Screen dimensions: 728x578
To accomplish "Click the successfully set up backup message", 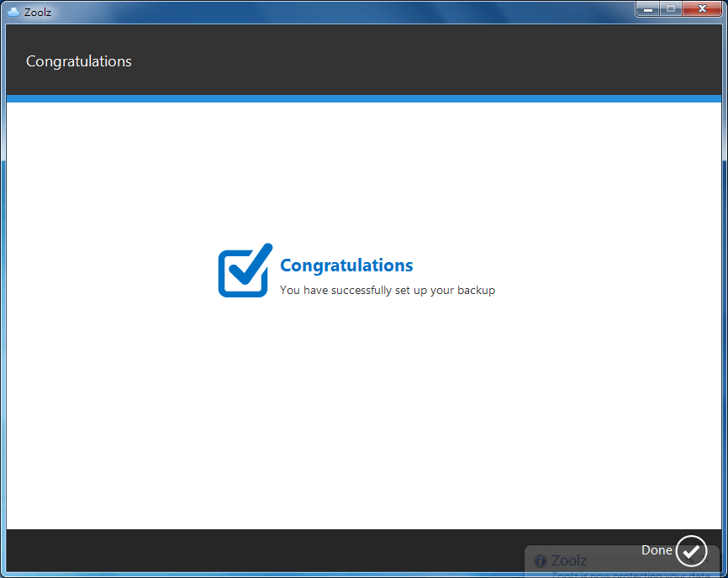I will [x=387, y=291].
